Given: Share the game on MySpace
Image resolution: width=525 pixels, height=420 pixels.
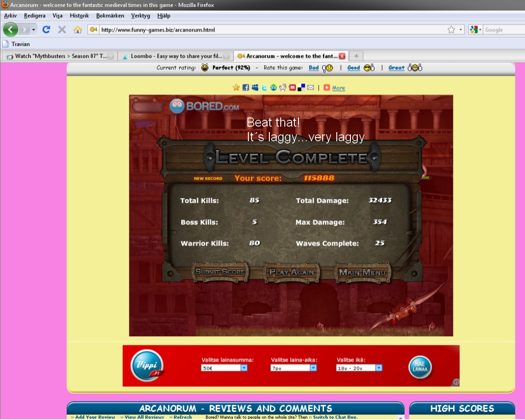Looking at the screenshot, I should (255, 87).
